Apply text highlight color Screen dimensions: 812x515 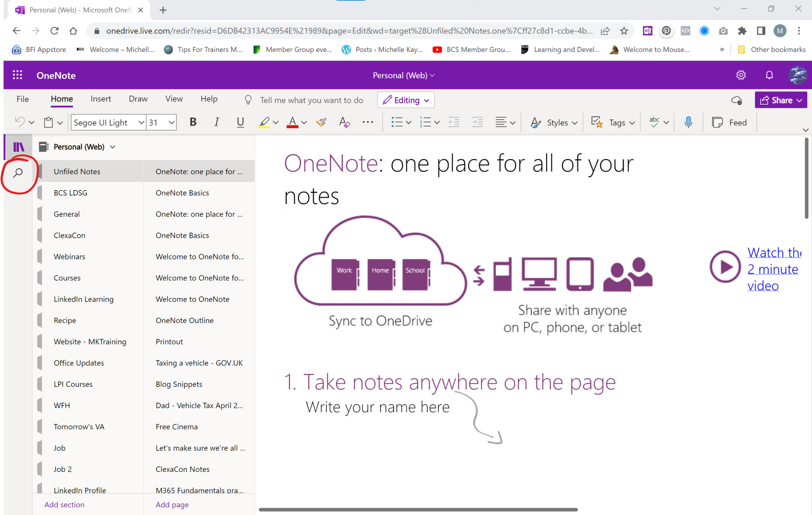[264, 122]
